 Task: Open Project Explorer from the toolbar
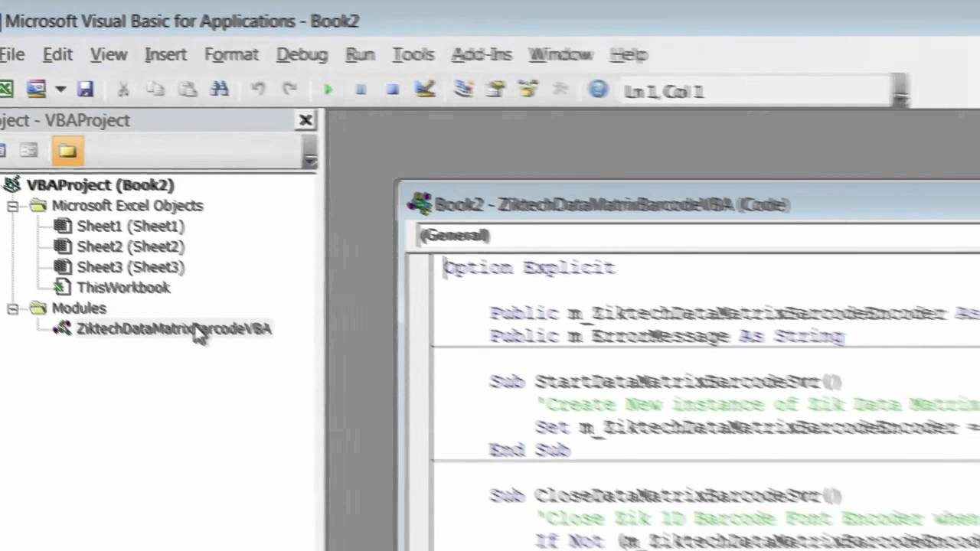tap(463, 90)
